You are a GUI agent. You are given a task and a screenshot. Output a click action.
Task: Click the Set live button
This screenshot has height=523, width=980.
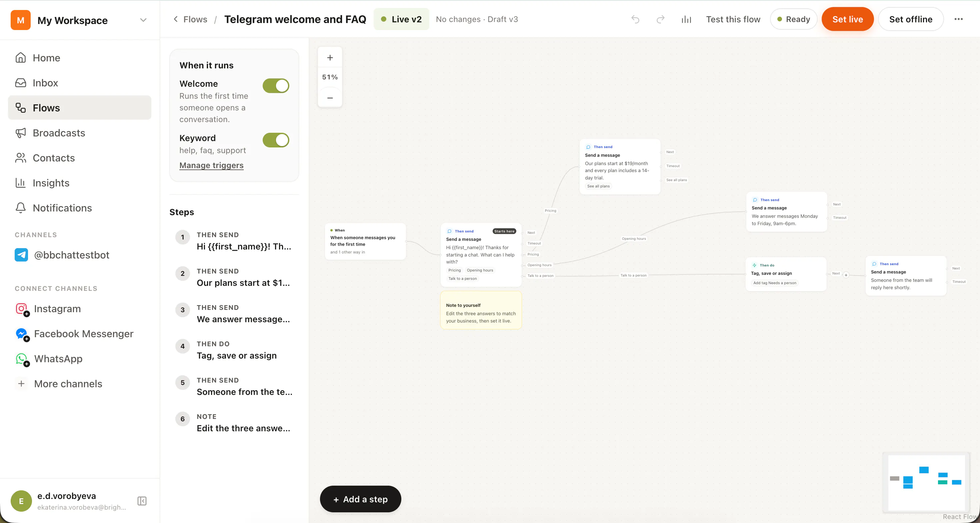pyautogui.click(x=847, y=19)
